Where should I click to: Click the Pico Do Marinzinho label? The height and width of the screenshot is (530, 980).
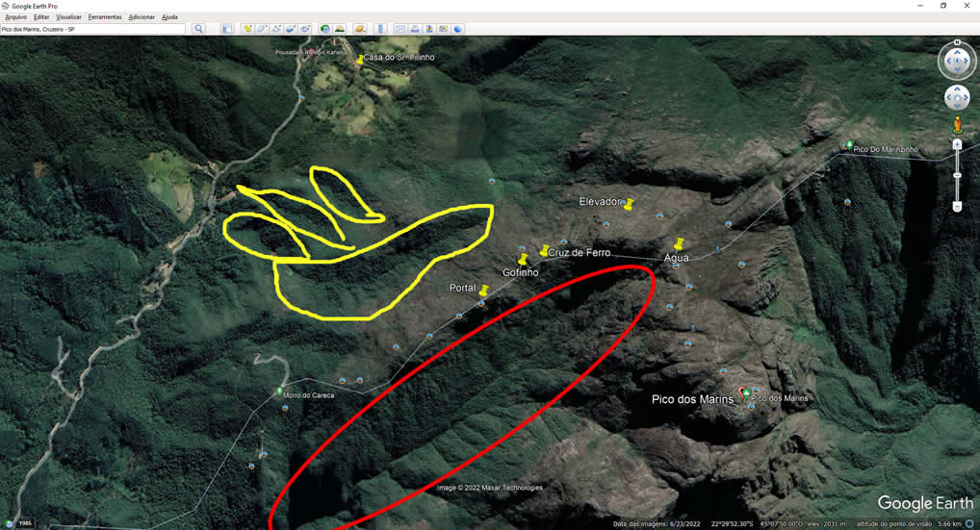coord(886,149)
